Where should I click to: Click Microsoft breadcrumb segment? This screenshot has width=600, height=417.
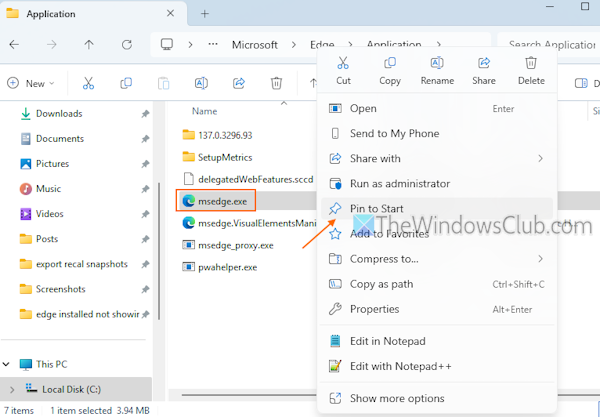click(x=254, y=45)
